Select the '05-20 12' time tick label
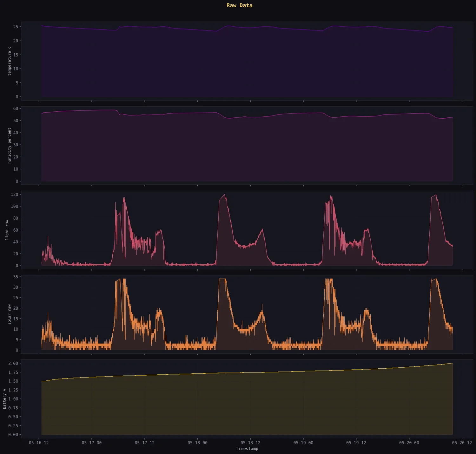Image resolution: width=476 pixels, height=454 pixels. pos(462,443)
